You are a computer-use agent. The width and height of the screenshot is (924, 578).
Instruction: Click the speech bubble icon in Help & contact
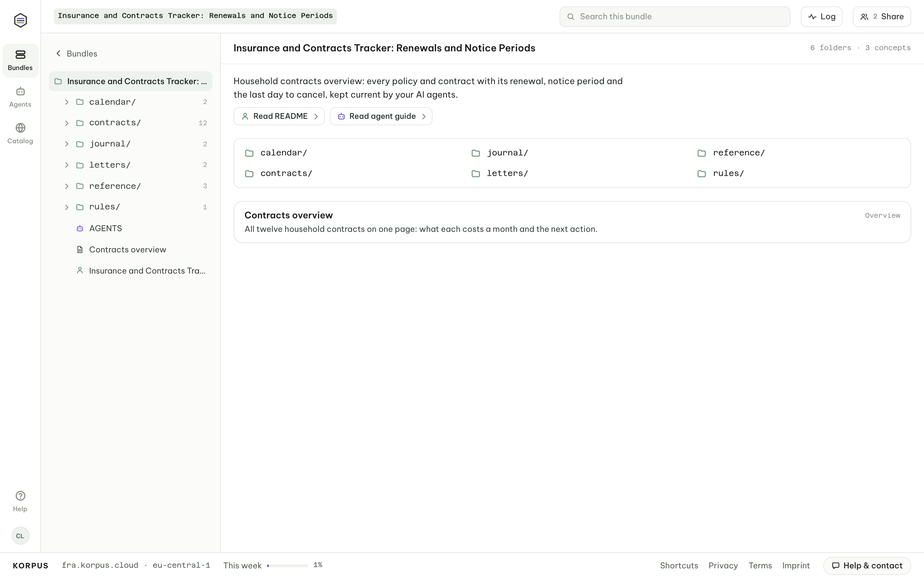[835, 565]
